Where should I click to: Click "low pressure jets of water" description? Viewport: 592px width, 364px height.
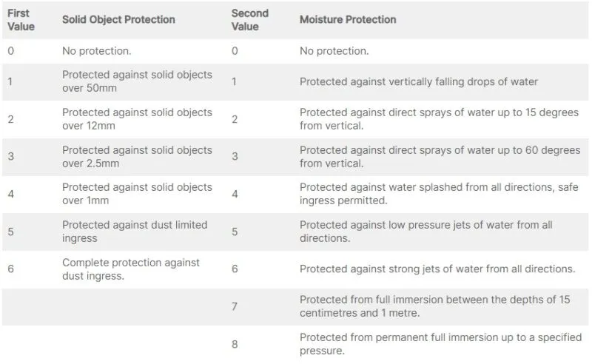426,232
